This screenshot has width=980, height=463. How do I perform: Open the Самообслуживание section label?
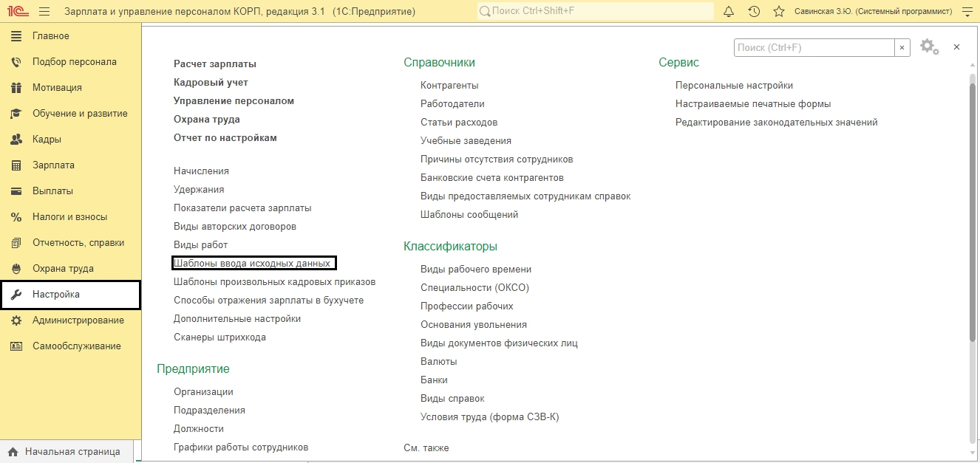[x=77, y=346]
